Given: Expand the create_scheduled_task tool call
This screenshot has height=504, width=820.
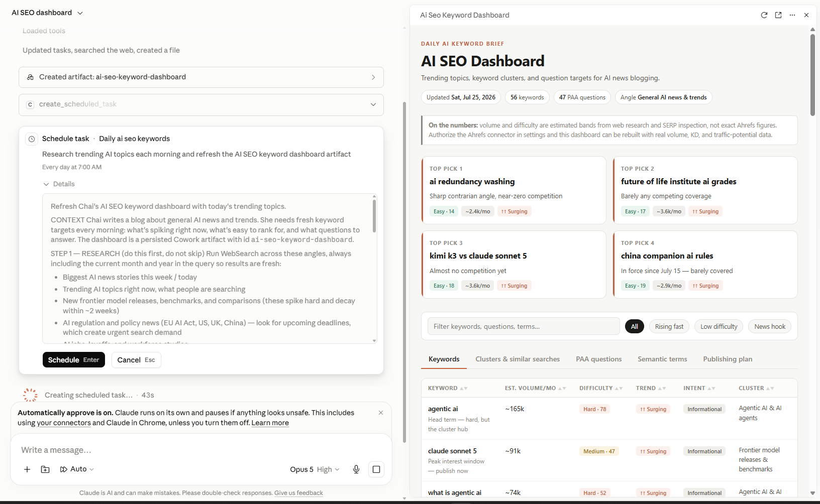Looking at the screenshot, I should coord(373,104).
